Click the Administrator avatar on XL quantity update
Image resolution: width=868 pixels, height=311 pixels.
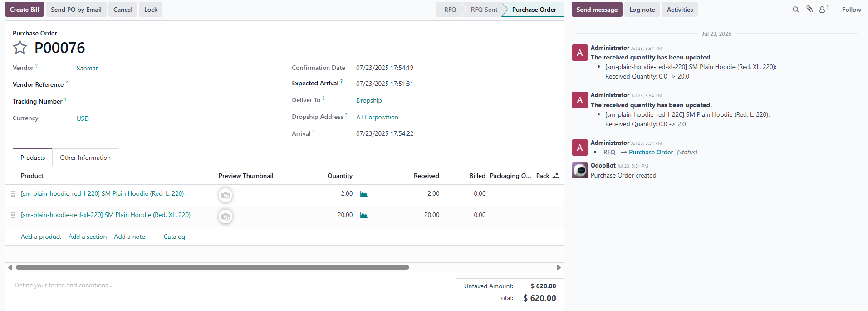[580, 53]
